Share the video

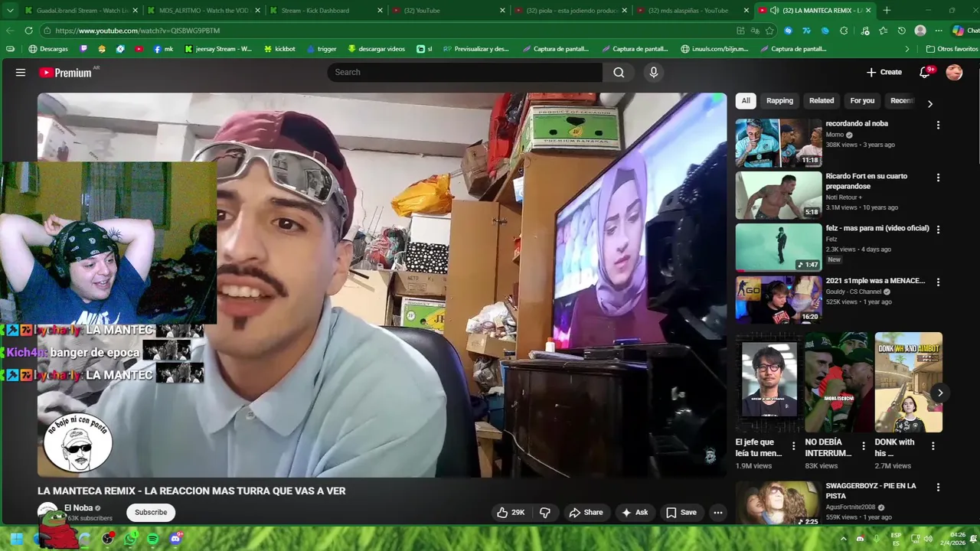[586, 512]
